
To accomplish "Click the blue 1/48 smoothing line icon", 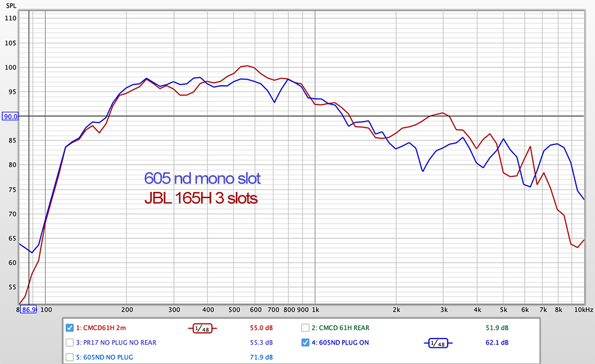I will coord(438,343).
